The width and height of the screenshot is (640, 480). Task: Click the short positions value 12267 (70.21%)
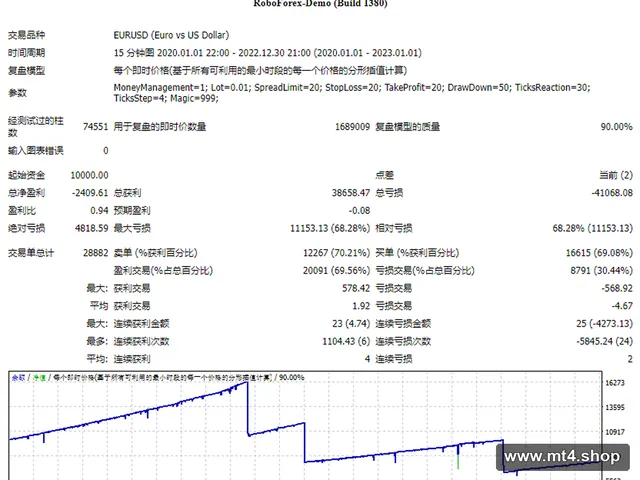336,253
